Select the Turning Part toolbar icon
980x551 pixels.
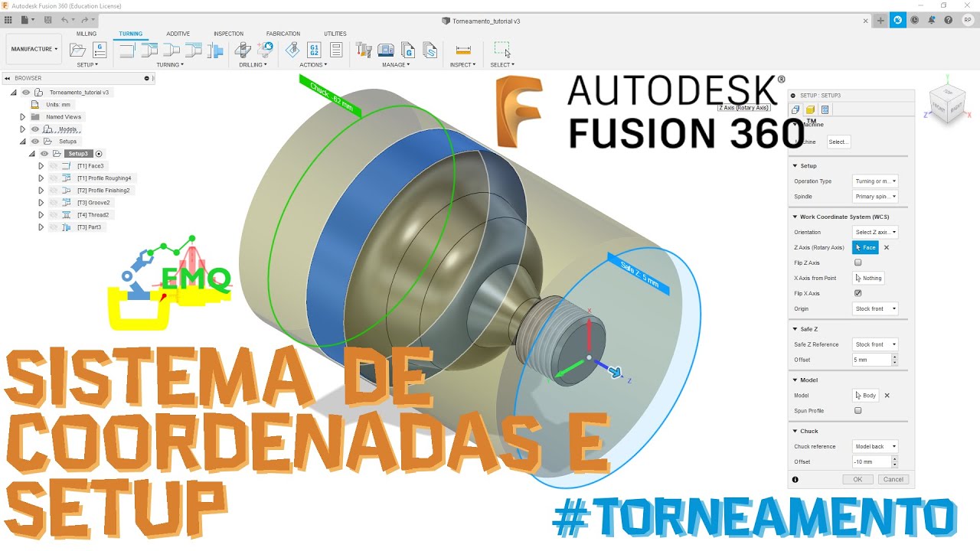[215, 51]
